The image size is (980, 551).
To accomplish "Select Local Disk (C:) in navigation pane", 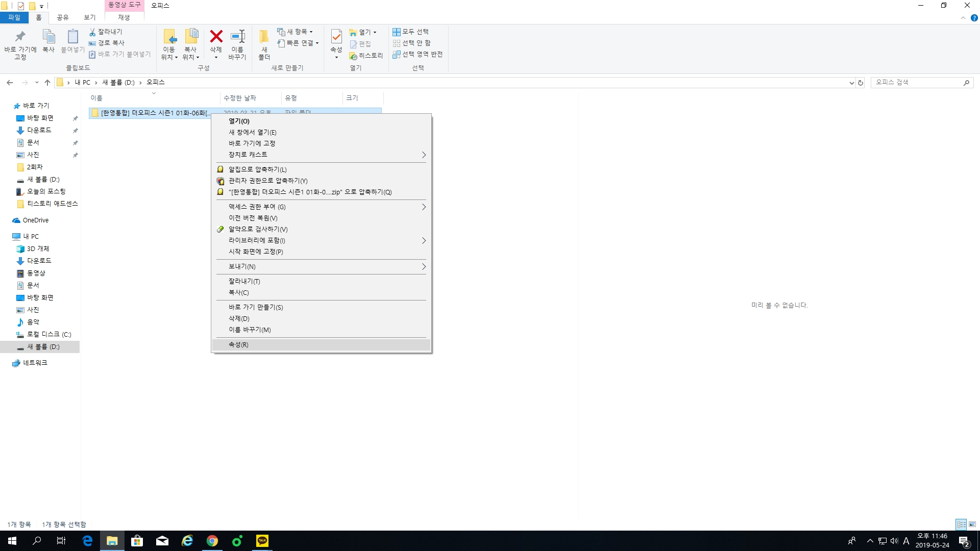I will (x=48, y=334).
